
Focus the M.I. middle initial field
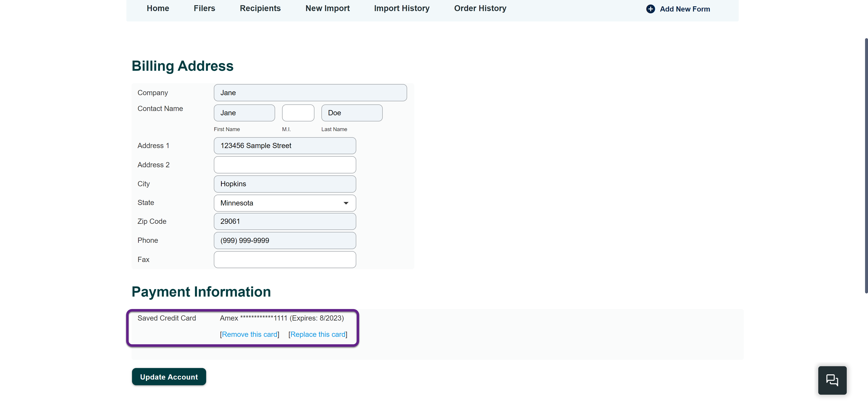click(298, 113)
